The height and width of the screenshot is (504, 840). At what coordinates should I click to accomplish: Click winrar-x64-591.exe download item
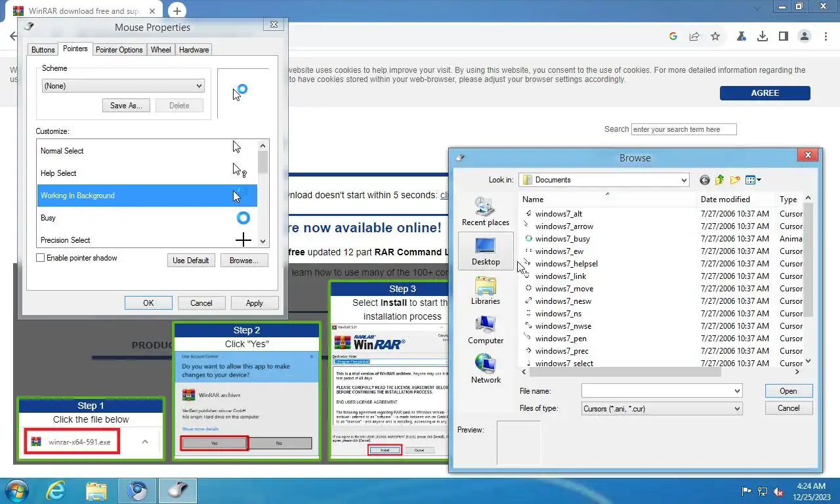pyautogui.click(x=73, y=442)
